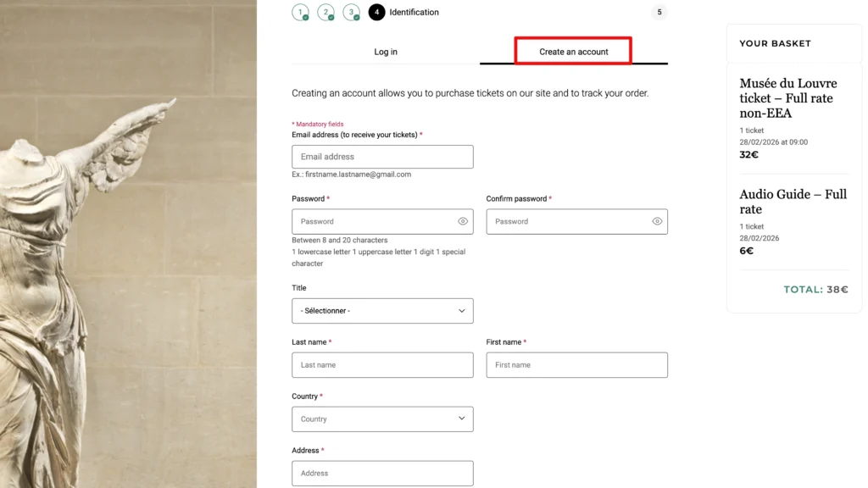
Task: Click the Email address input field
Action: pyautogui.click(x=382, y=157)
